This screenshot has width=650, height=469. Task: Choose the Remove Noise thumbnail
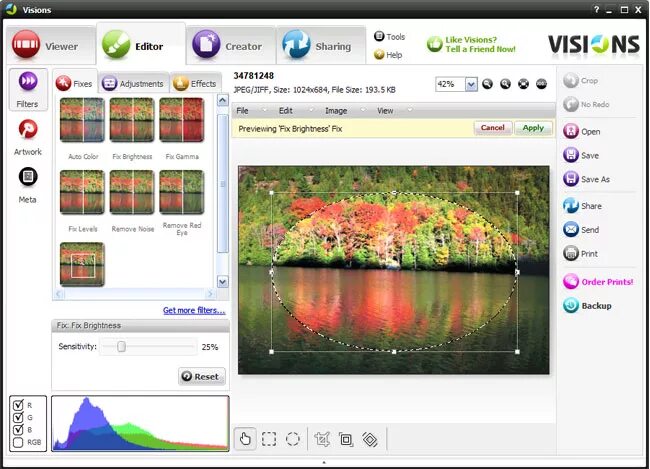click(x=132, y=192)
